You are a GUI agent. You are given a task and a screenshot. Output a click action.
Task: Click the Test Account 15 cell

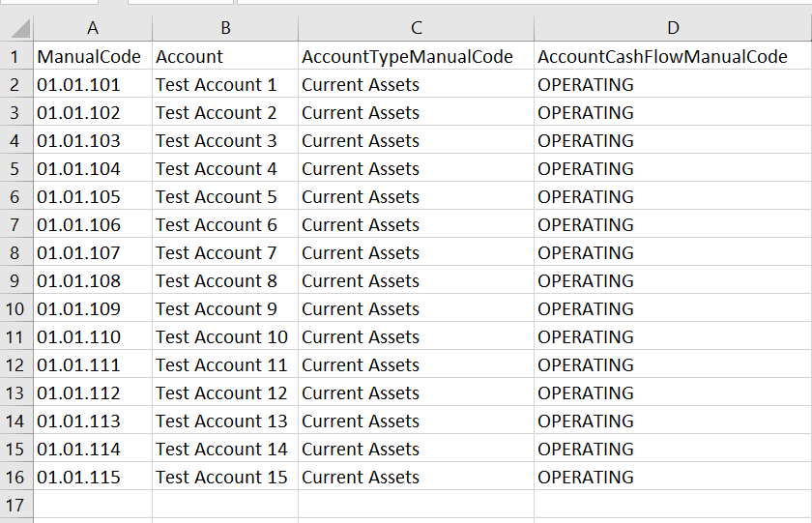(x=221, y=478)
